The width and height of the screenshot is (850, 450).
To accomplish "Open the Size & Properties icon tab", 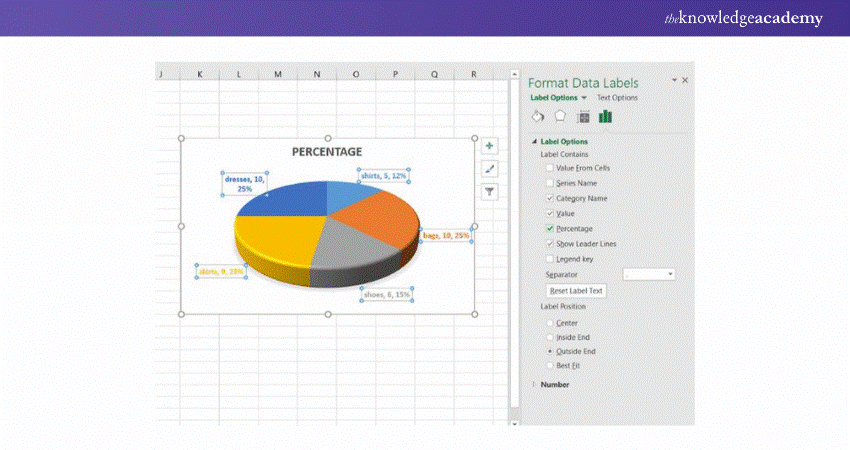I will [x=583, y=116].
